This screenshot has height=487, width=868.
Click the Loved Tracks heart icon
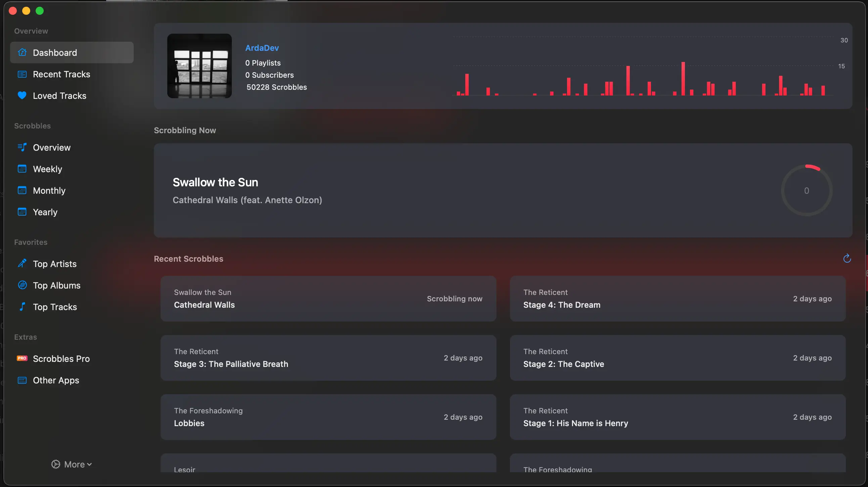[x=22, y=96]
